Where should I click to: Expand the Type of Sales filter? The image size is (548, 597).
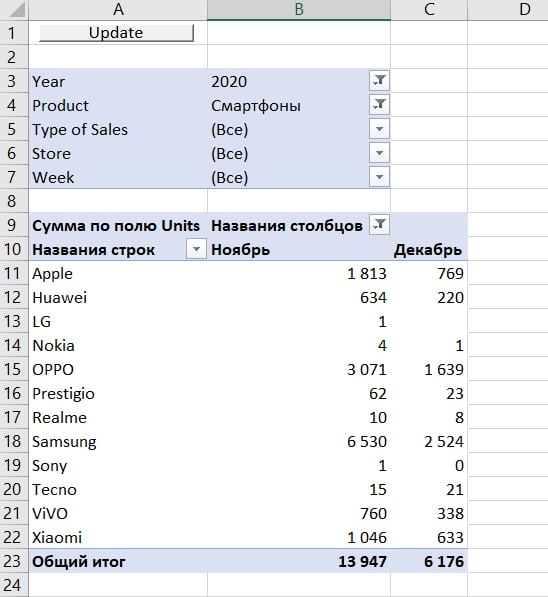379,129
